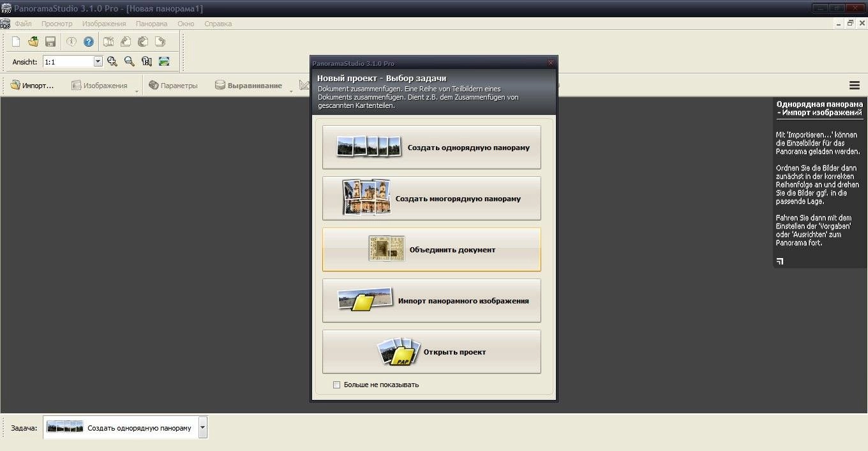
Task: Click the Импорт панорамного изображения button
Action: (x=431, y=300)
